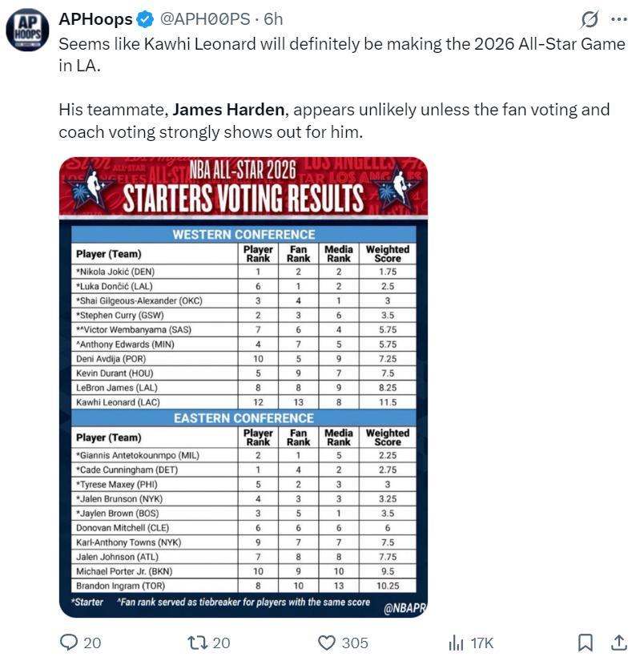The image size is (644, 661).
Task: Open the APHoops display name link
Action: point(94,18)
